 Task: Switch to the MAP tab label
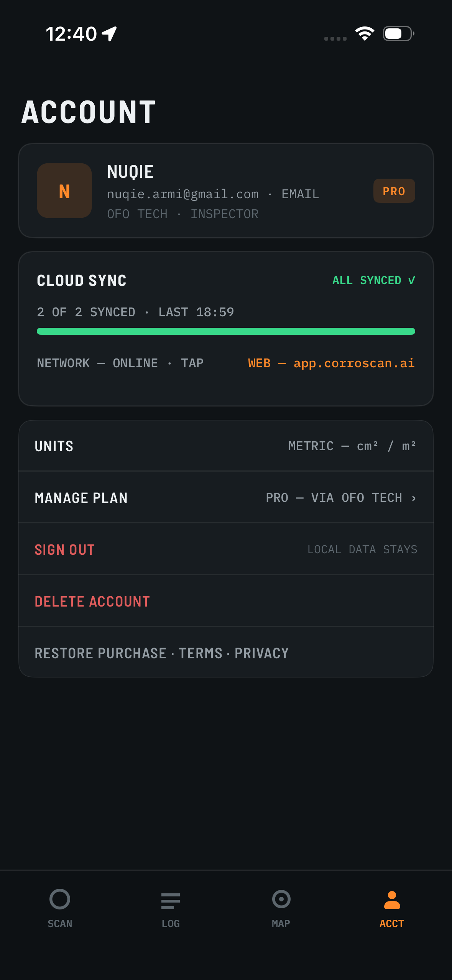pos(281,924)
